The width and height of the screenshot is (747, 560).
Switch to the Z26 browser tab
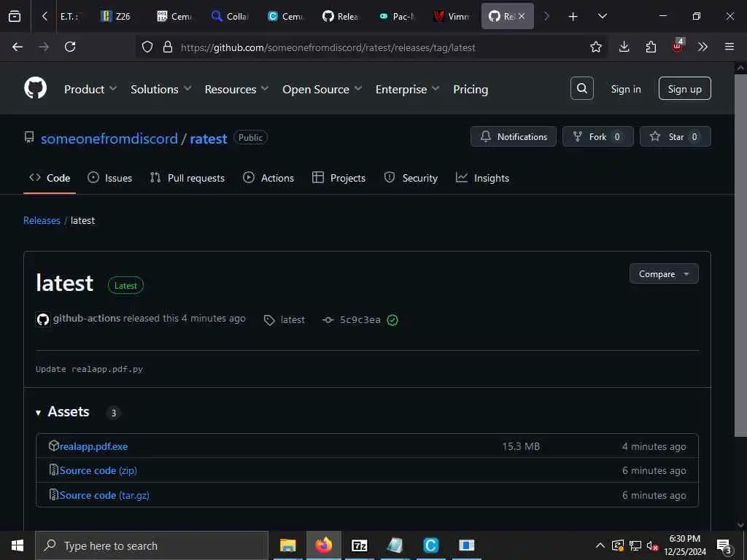point(116,16)
